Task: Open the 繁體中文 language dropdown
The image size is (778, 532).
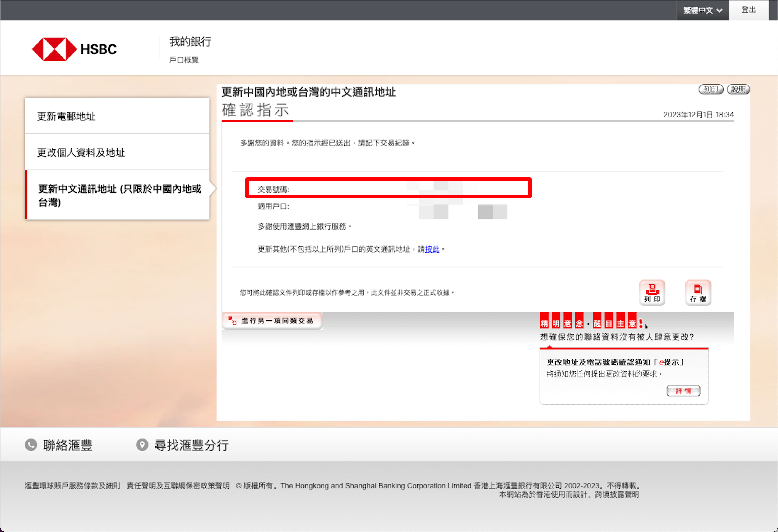Action: [698, 10]
